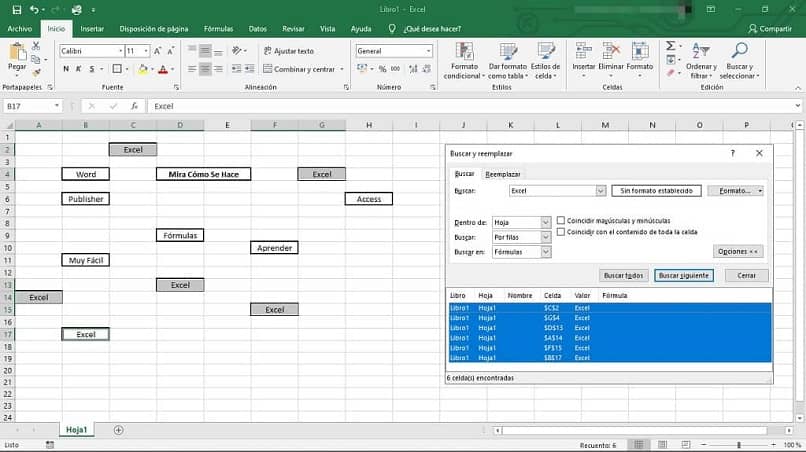The height and width of the screenshot is (452, 806).
Task: Click the Orientation text rotation icon
Action: [236, 50]
